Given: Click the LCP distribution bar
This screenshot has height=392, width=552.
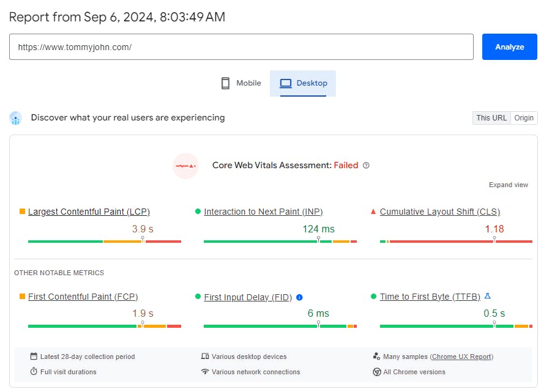Looking at the screenshot, I should pos(105,242).
